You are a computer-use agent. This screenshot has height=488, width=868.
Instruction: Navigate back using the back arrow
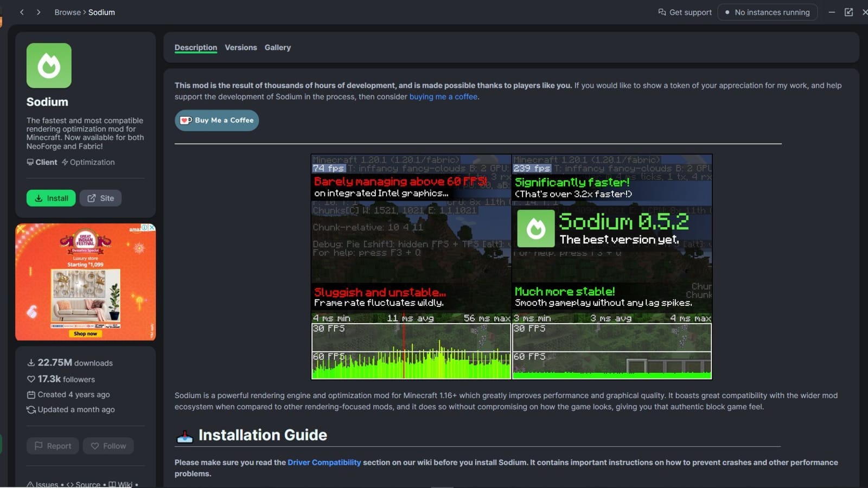point(22,12)
